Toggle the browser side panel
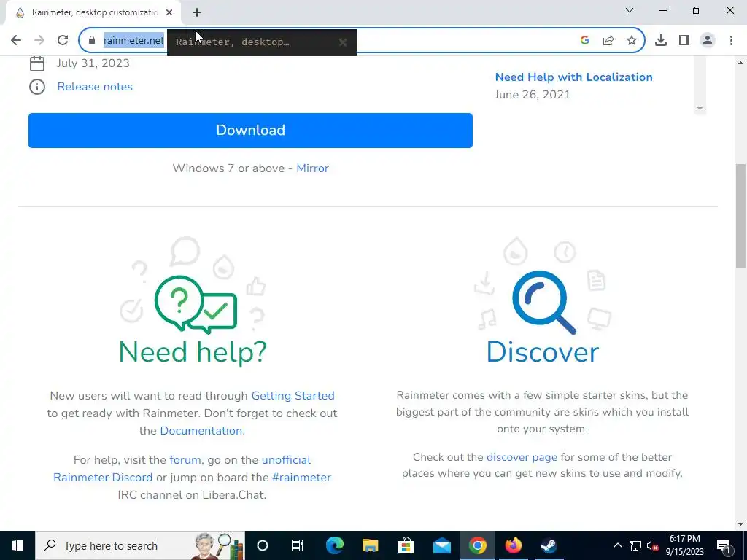The image size is (747, 560). (684, 41)
